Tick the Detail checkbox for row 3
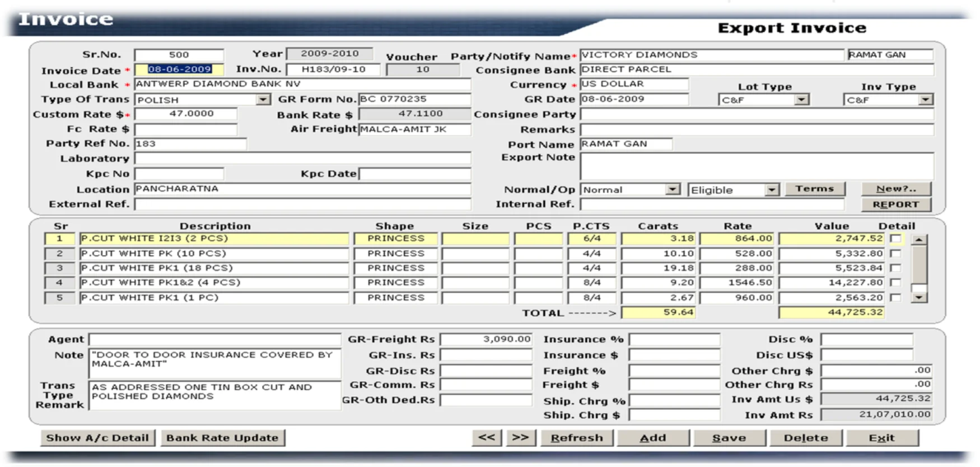This screenshot has height=467, width=980. pyautogui.click(x=896, y=268)
